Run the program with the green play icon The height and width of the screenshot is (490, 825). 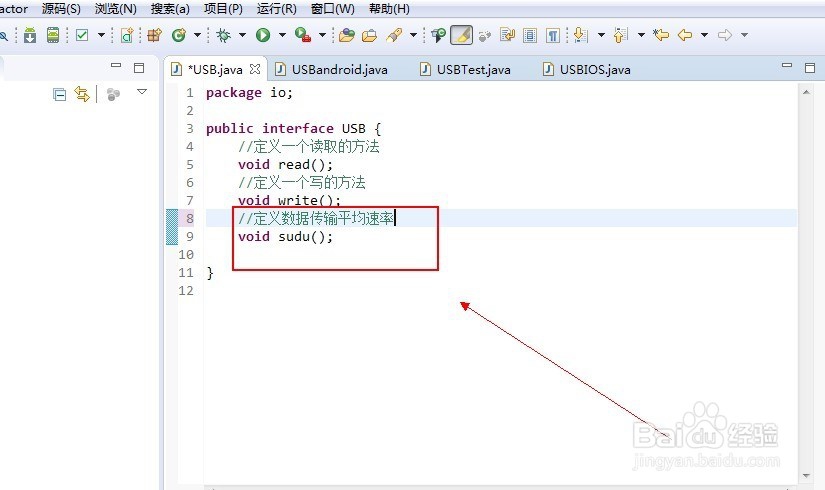(x=263, y=35)
